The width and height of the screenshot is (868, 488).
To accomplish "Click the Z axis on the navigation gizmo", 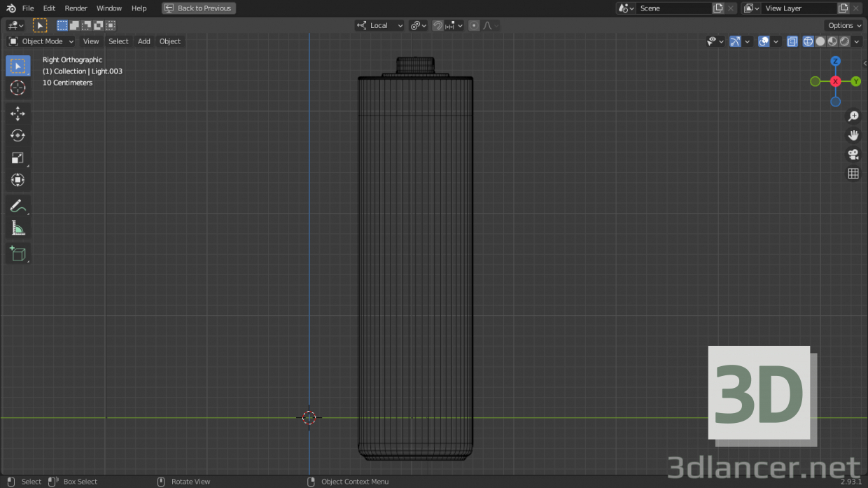I will [x=835, y=62].
